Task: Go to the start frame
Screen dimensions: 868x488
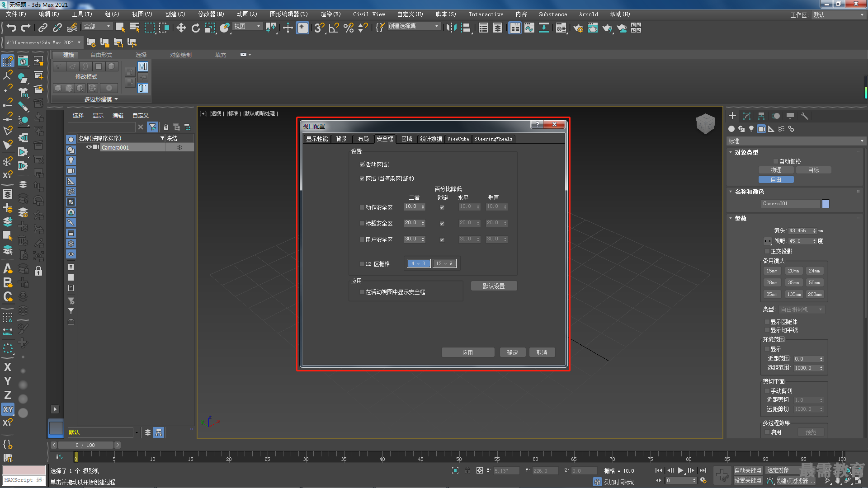Action: point(659,470)
